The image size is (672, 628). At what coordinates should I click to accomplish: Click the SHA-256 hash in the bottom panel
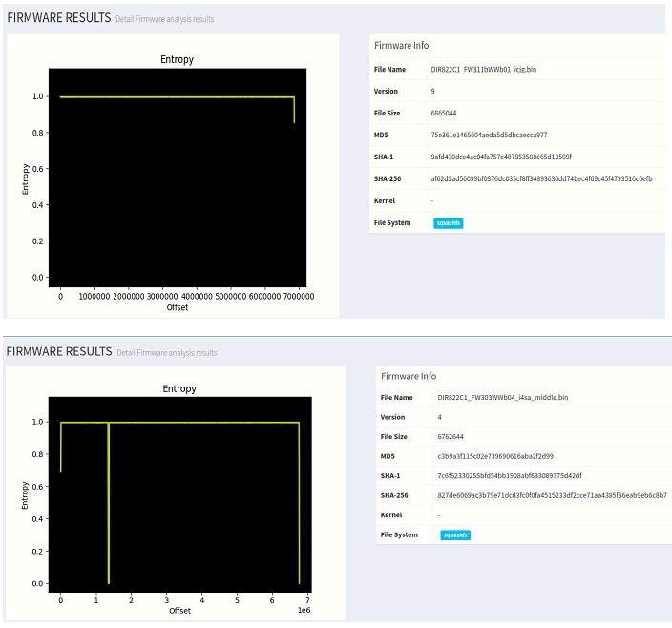click(x=551, y=495)
